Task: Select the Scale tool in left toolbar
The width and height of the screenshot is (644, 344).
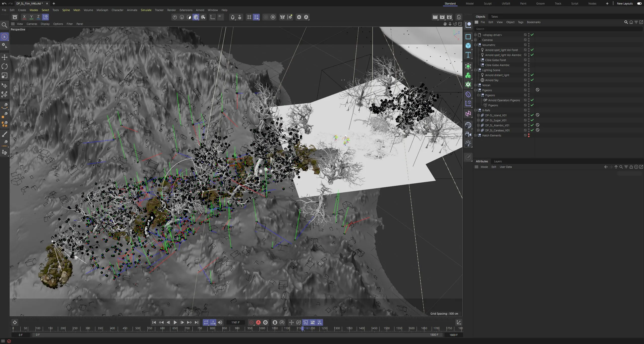Action: click(5, 76)
